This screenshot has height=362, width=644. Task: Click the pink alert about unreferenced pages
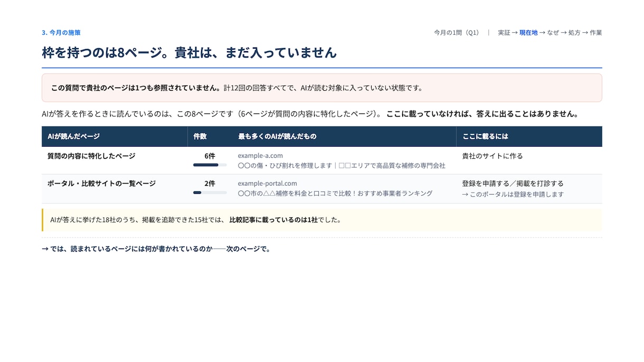322,88
